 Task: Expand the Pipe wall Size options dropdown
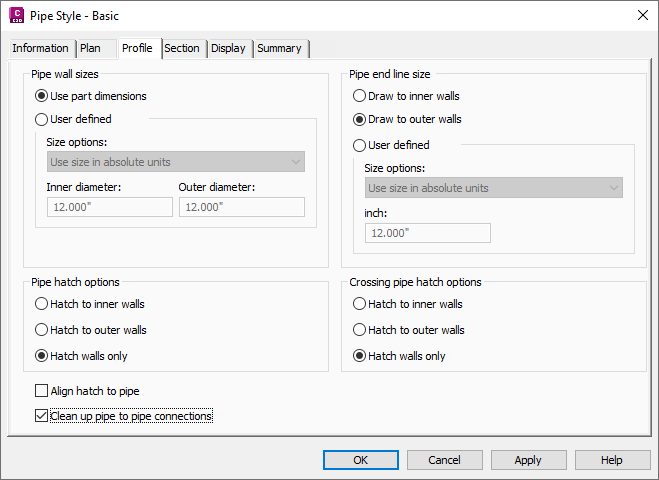(175, 162)
